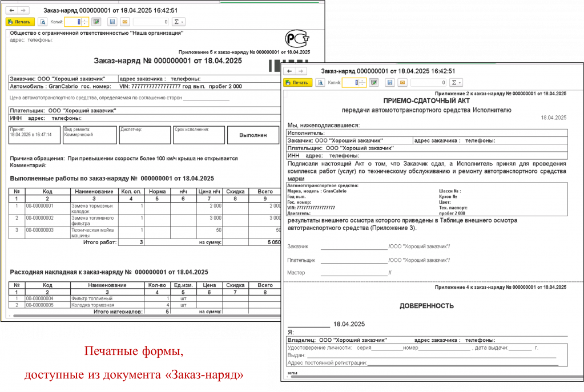Click the Автомобиль : GranCabrio cell
Image resolution: width=584 pixels, height=392 pixels.
click(x=63, y=86)
